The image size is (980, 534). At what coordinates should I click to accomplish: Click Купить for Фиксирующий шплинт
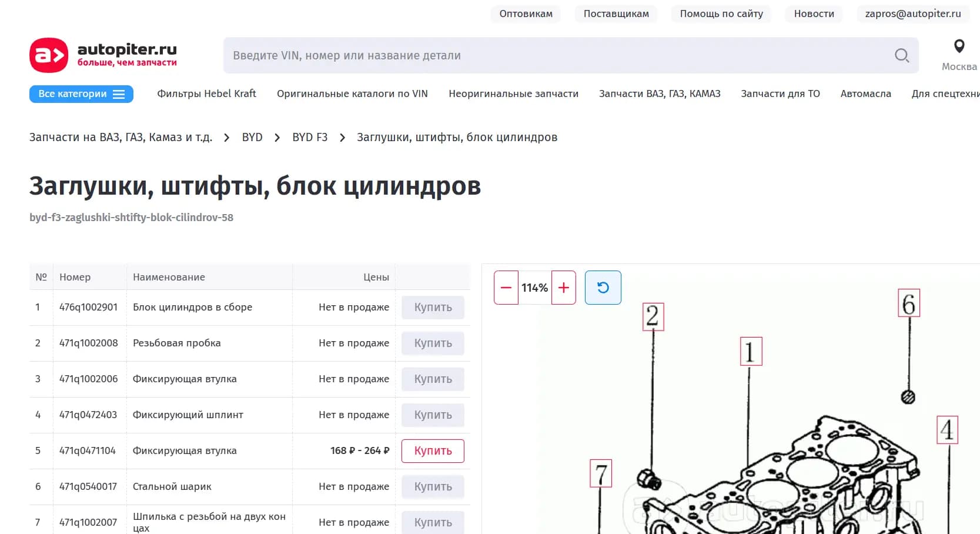[x=433, y=415]
